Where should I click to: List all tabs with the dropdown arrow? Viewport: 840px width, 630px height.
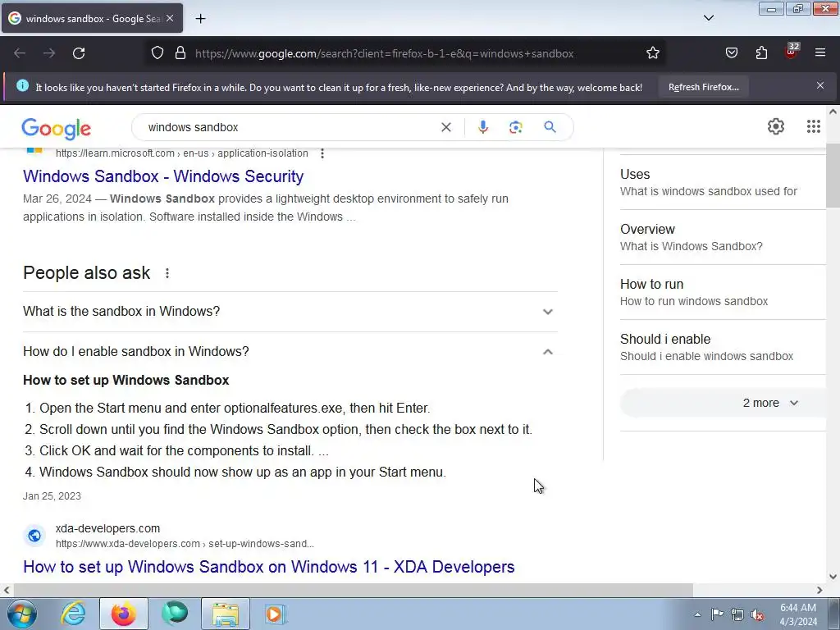(x=708, y=18)
